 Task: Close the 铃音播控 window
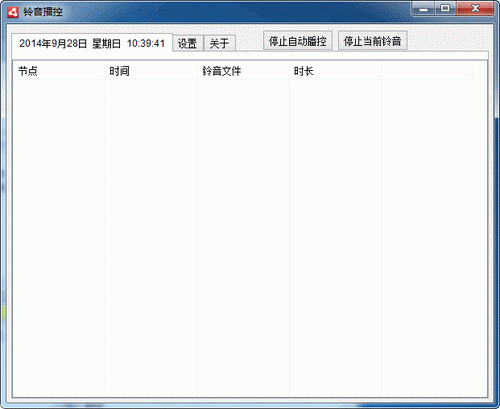[475, 9]
